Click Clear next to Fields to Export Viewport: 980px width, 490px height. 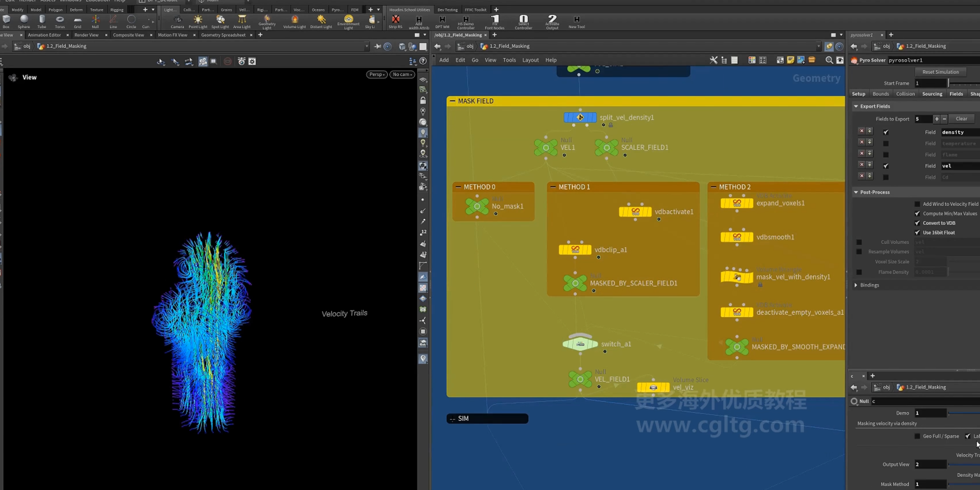[961, 119]
